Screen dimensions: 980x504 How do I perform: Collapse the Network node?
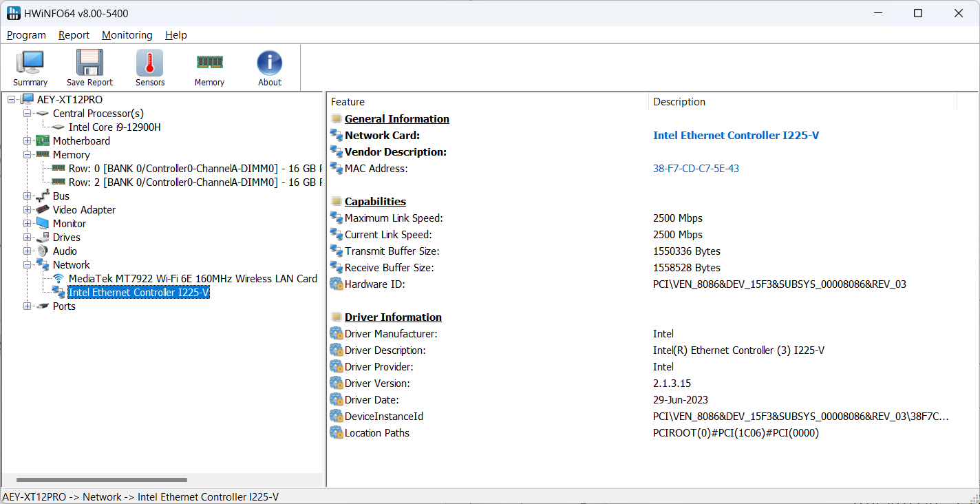27,265
